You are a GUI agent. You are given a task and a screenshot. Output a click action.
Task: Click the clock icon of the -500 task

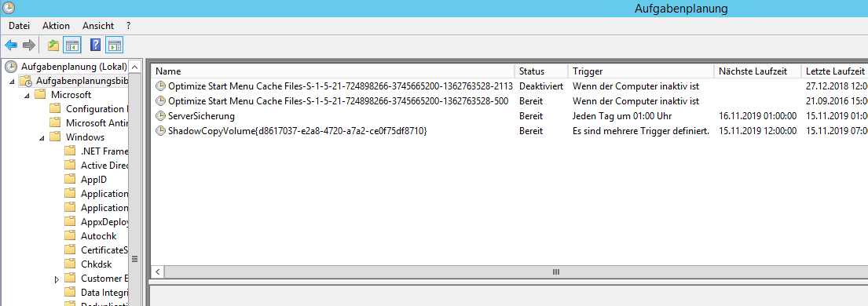click(160, 101)
